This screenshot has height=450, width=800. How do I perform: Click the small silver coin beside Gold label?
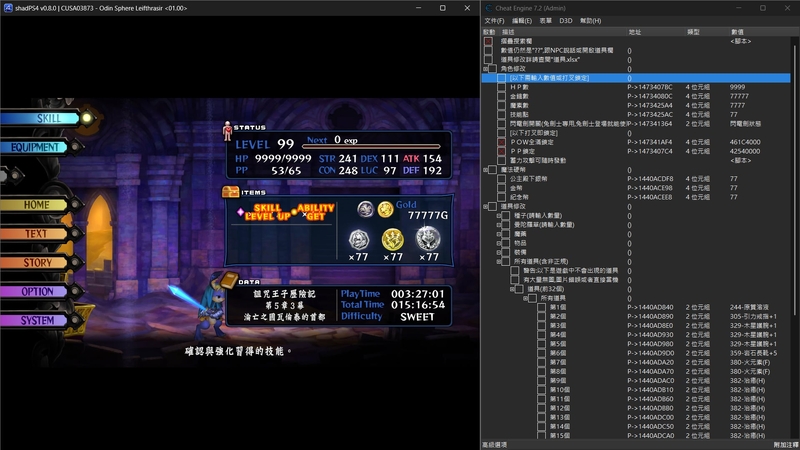point(365,209)
